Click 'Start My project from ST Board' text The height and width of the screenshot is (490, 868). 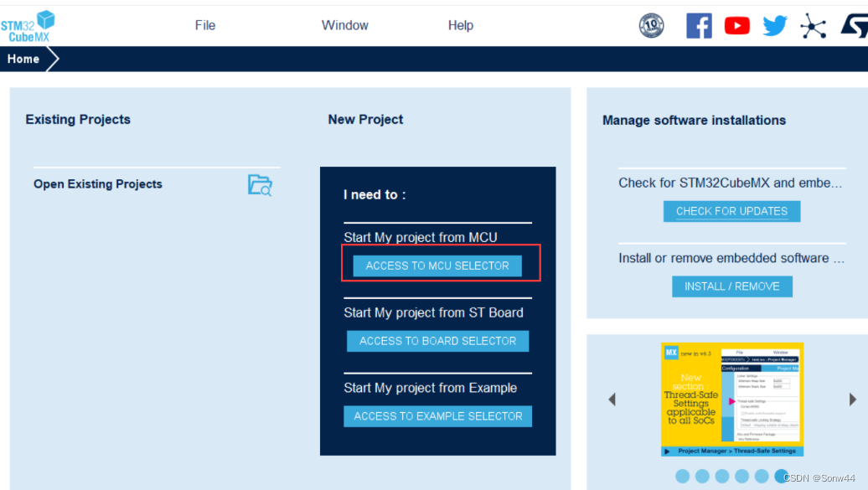[433, 312]
